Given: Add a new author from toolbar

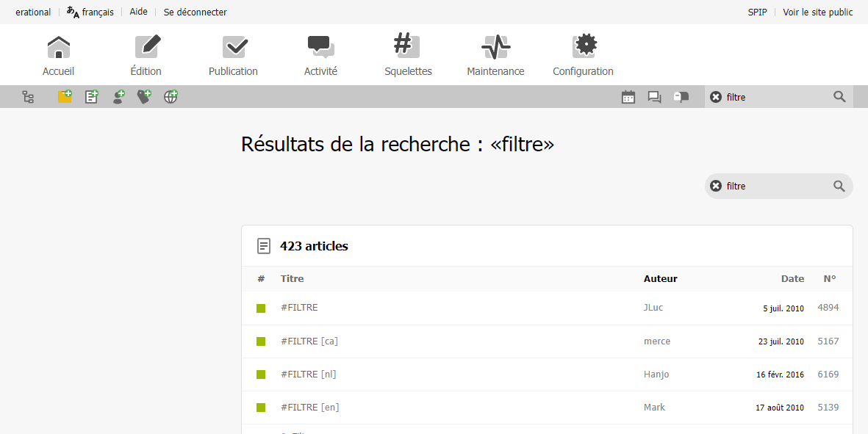Looking at the screenshot, I should tap(118, 96).
